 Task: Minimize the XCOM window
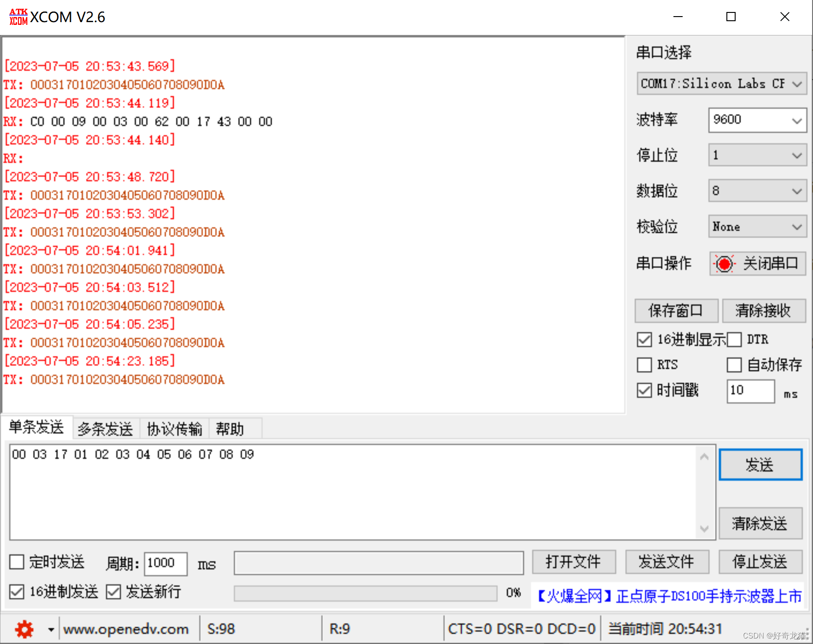tap(678, 17)
